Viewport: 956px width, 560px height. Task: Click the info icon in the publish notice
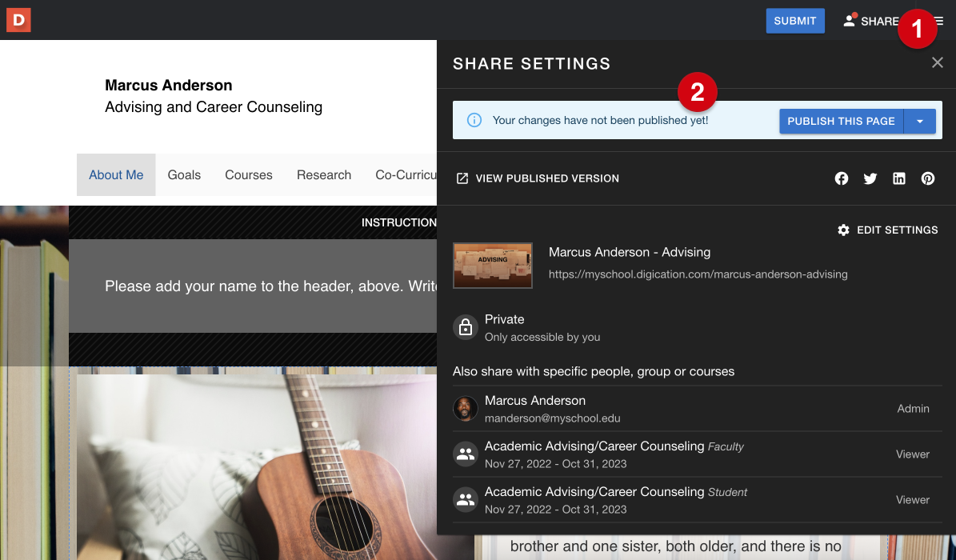pos(474,121)
